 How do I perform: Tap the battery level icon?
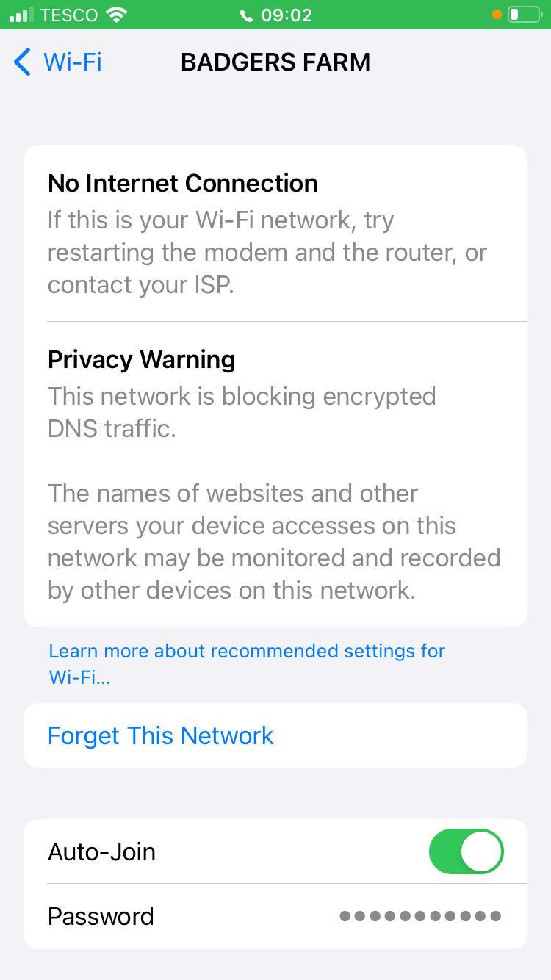click(523, 15)
